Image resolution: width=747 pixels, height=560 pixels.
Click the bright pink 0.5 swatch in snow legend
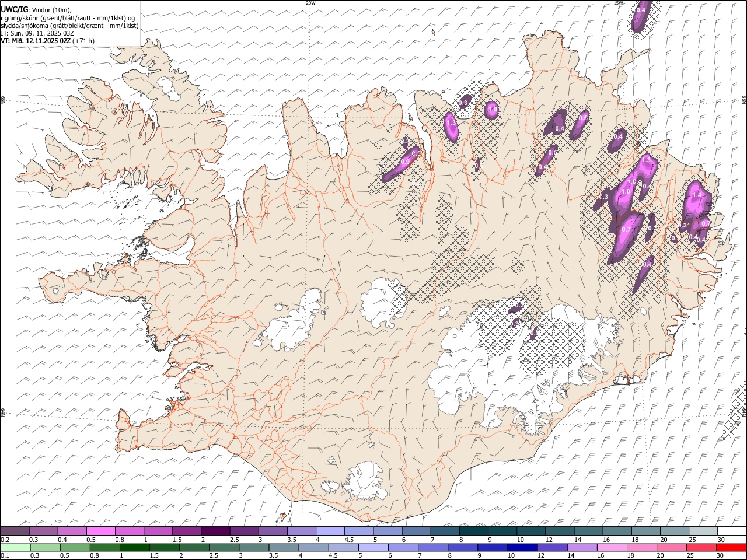(x=101, y=531)
